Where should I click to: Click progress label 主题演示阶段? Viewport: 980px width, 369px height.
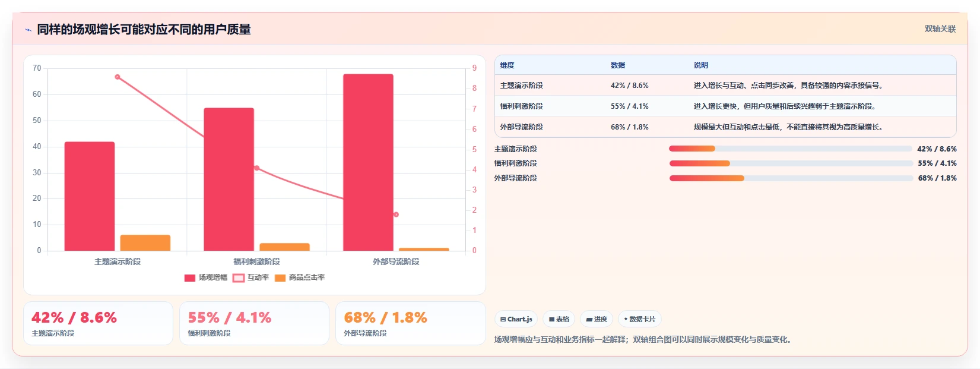tap(516, 149)
